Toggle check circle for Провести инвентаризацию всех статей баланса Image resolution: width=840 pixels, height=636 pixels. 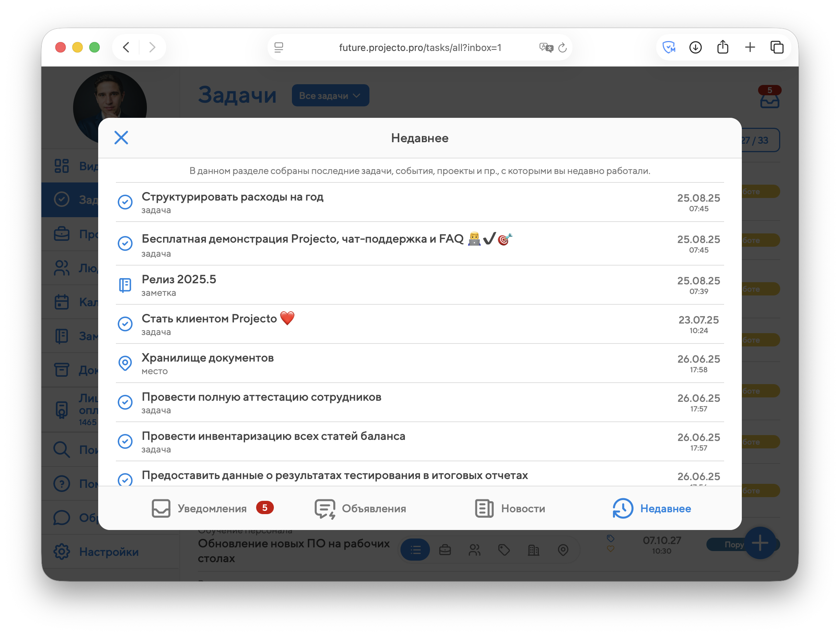click(x=125, y=441)
